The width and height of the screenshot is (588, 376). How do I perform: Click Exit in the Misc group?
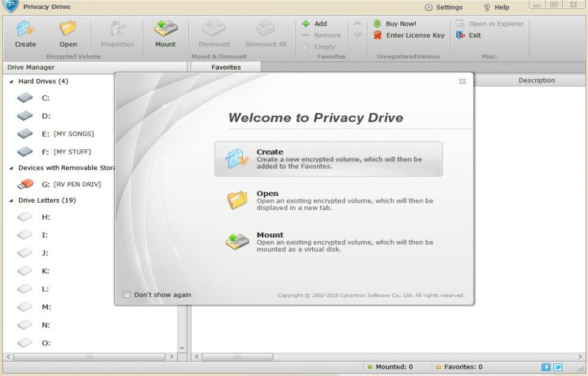pos(469,35)
